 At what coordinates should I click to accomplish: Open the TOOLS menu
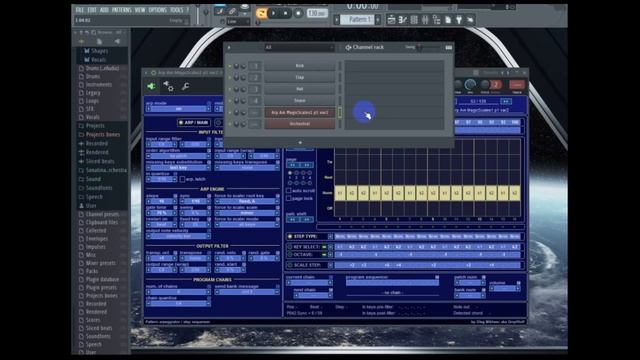177,10
